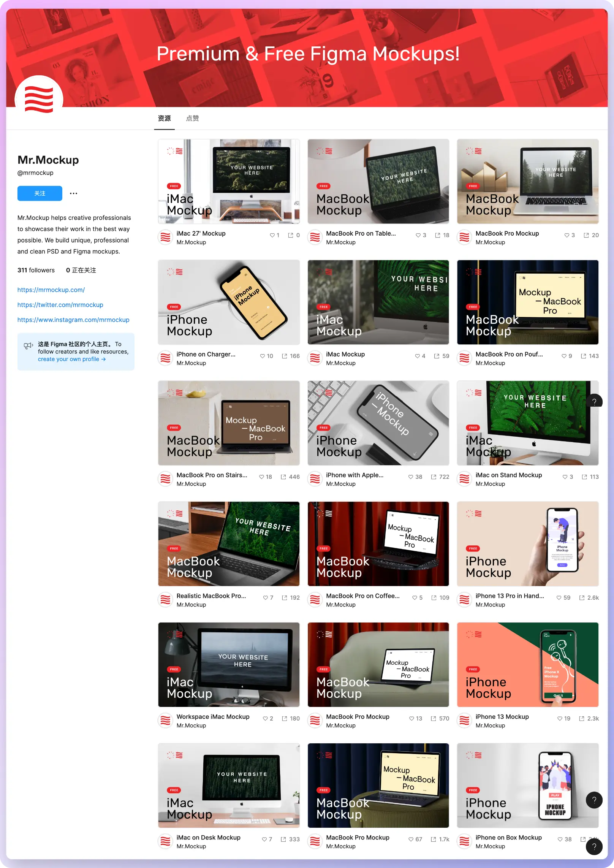
Task: Open the more options ellipsis menu
Action: 74,193
